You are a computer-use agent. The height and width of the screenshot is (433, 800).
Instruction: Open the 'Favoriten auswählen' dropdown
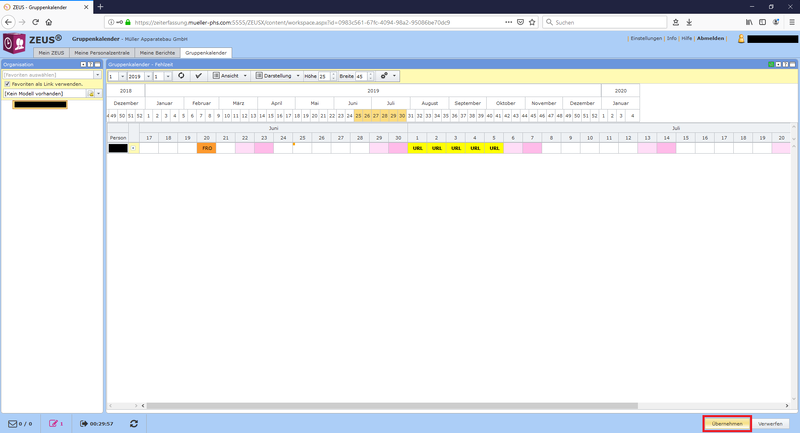click(97, 75)
